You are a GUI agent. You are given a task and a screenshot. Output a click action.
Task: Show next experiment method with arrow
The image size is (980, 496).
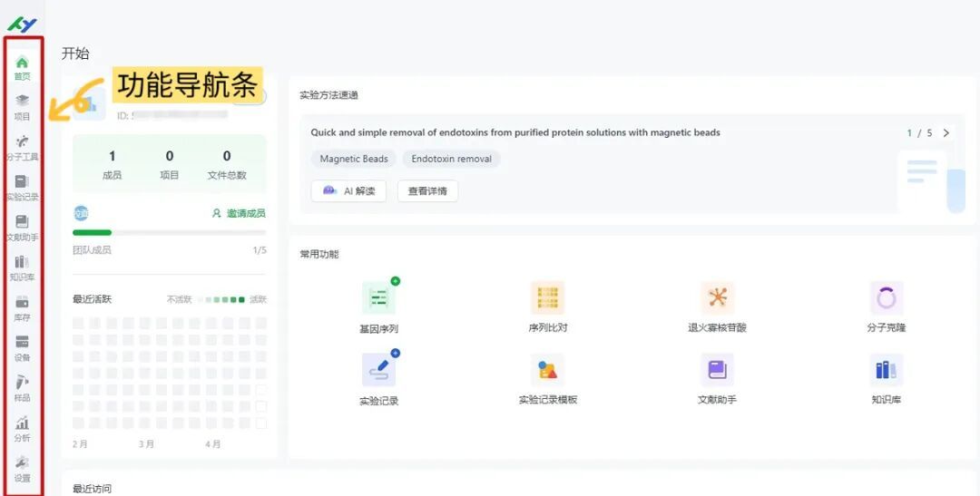(946, 133)
